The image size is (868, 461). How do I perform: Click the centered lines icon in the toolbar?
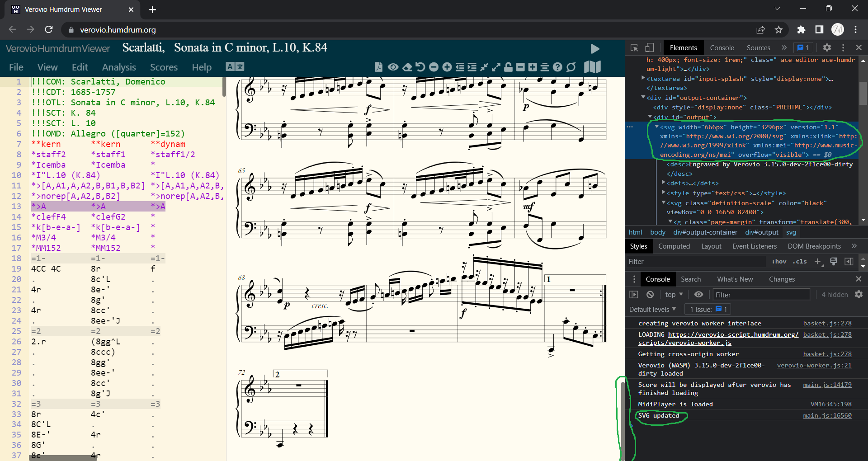pyautogui.click(x=545, y=67)
